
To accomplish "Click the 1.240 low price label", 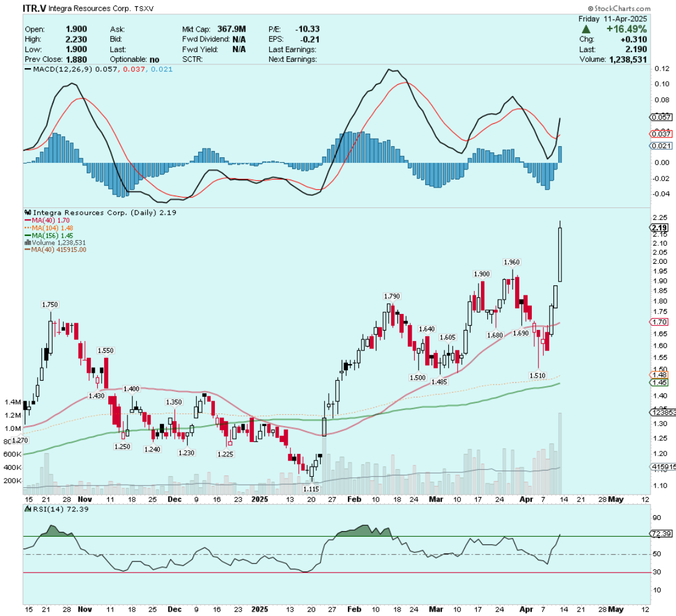I will pos(152,449).
